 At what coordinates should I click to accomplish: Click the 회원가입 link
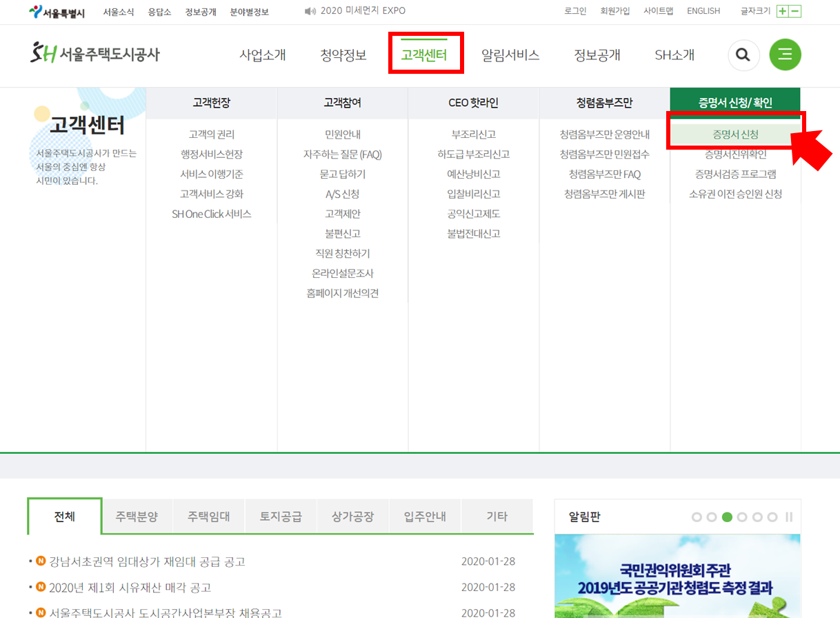click(615, 11)
